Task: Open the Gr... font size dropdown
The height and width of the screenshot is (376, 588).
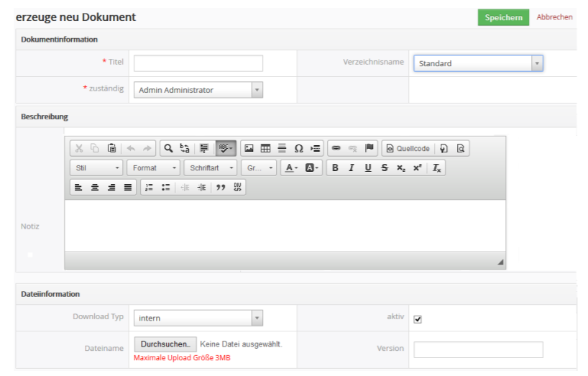Action: 259,168
